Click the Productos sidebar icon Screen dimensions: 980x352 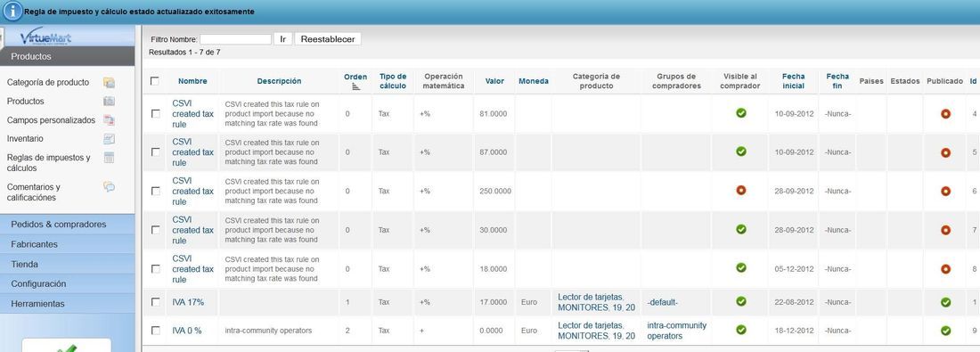click(x=109, y=101)
